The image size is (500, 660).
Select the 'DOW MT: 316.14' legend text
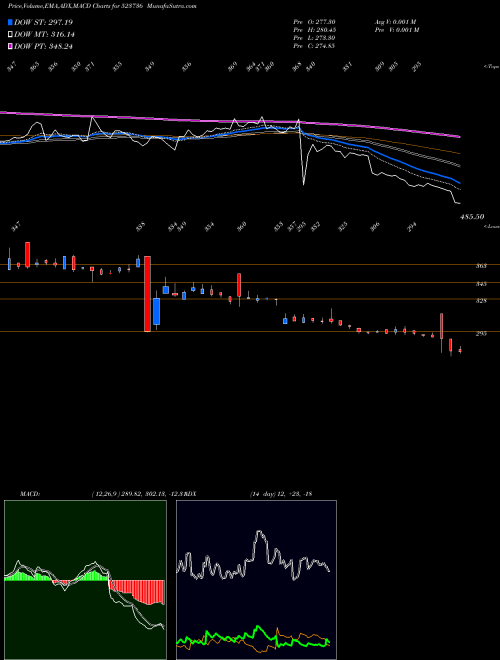click(x=44, y=35)
